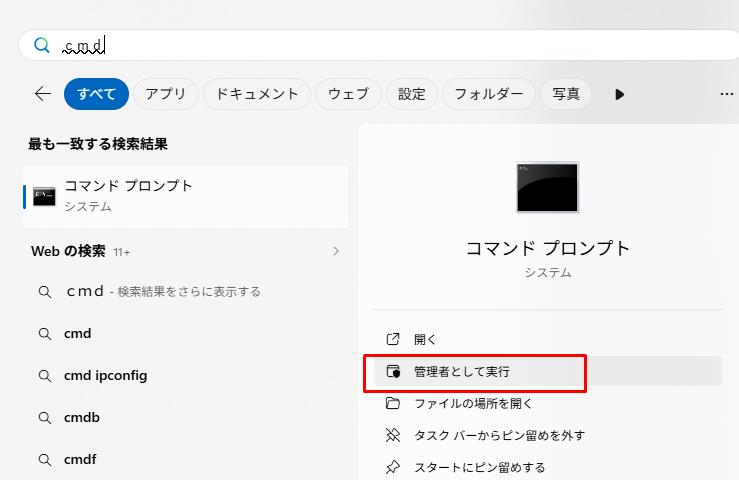This screenshot has width=739, height=480.
Task: Switch to the 設定 filter tab
Action: click(x=411, y=94)
